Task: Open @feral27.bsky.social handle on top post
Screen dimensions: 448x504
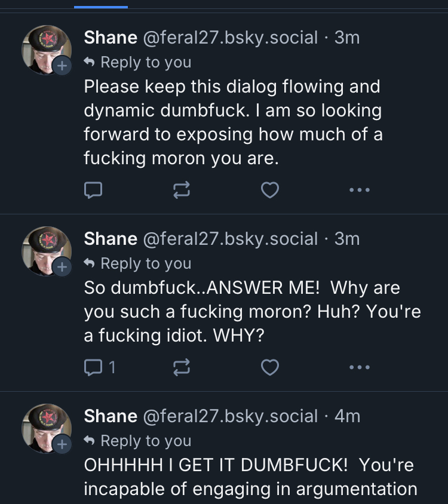Action: tap(230, 38)
